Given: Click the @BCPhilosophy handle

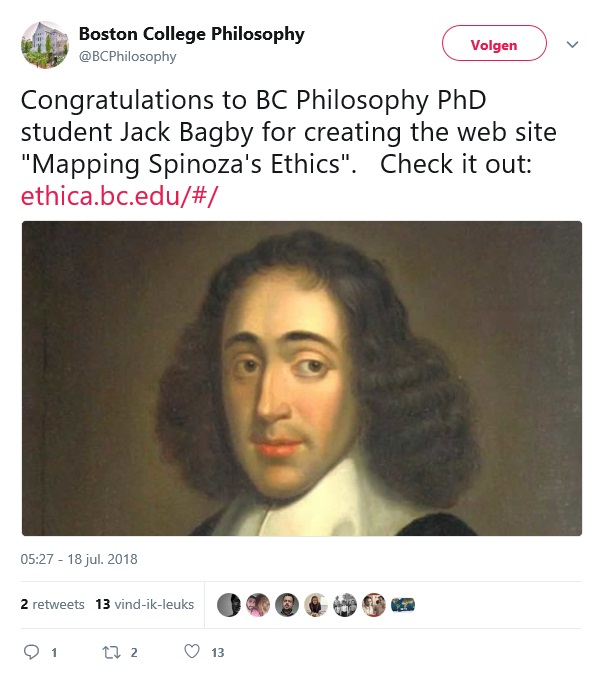Looking at the screenshot, I should (x=127, y=57).
